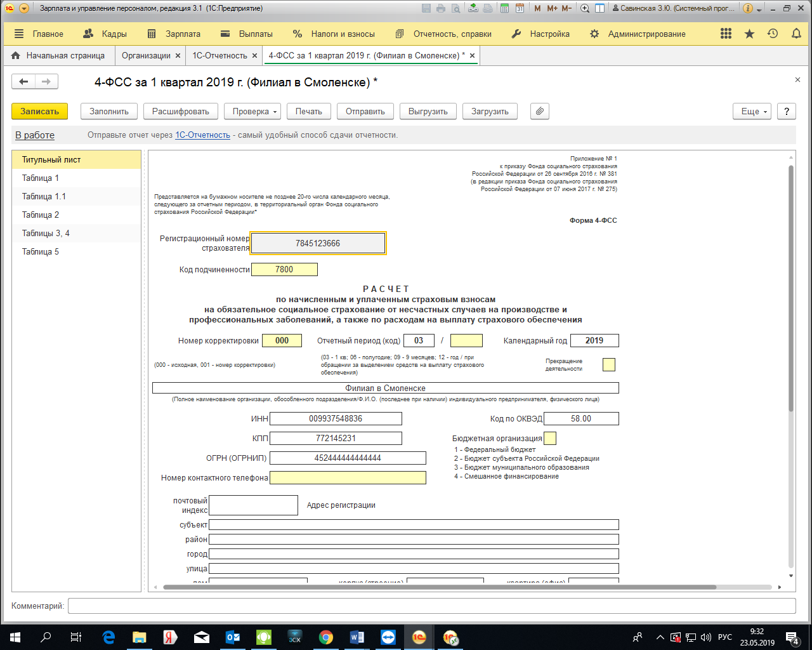Image resolution: width=812 pixels, height=650 pixels.
Task: Open the functions grid icon
Action: pyautogui.click(x=726, y=34)
